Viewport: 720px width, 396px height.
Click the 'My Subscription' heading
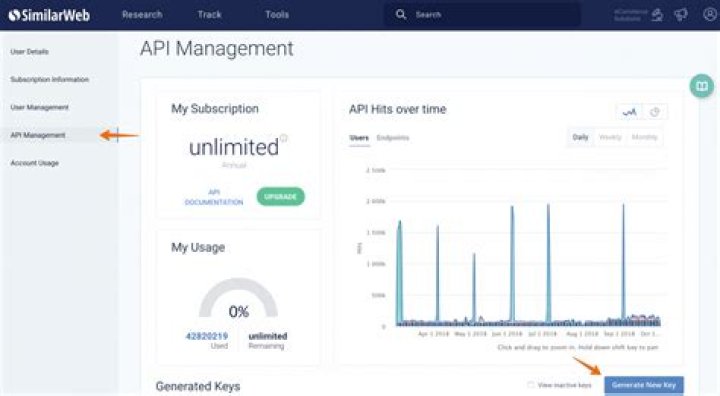215,109
